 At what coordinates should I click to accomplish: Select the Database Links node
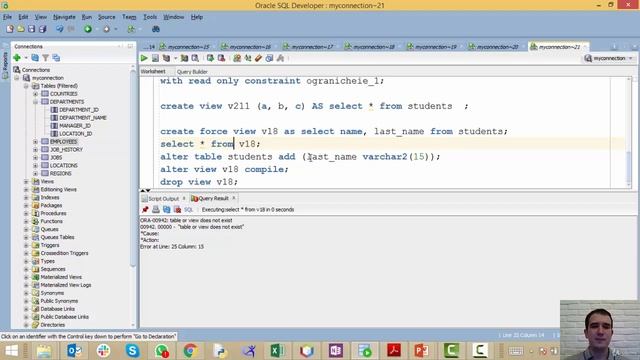pyautogui.click(x=57, y=309)
